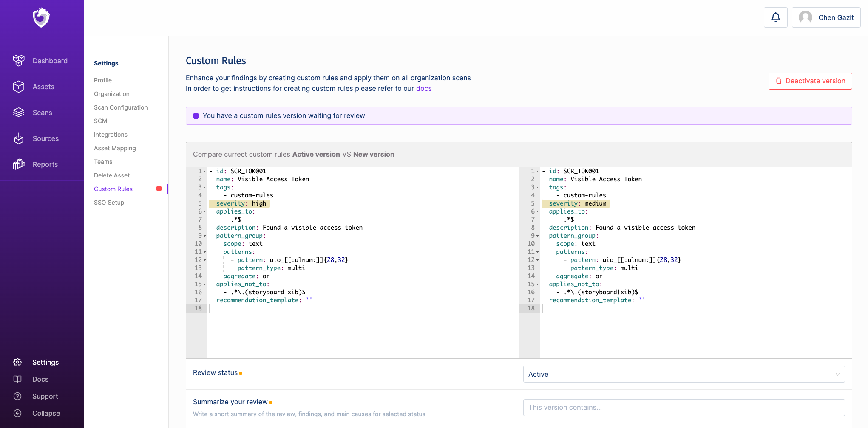Click the highlighted 'severity: high' line
The height and width of the screenshot is (428, 868).
[239, 204]
